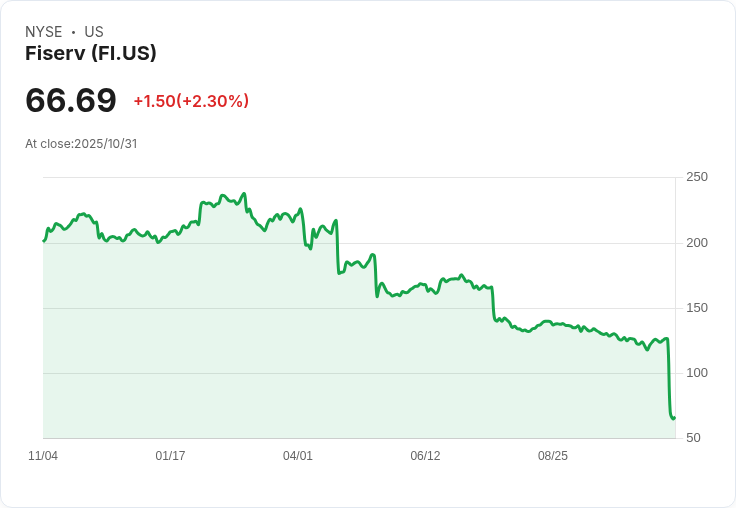Click the chart line's starting point

44,241
